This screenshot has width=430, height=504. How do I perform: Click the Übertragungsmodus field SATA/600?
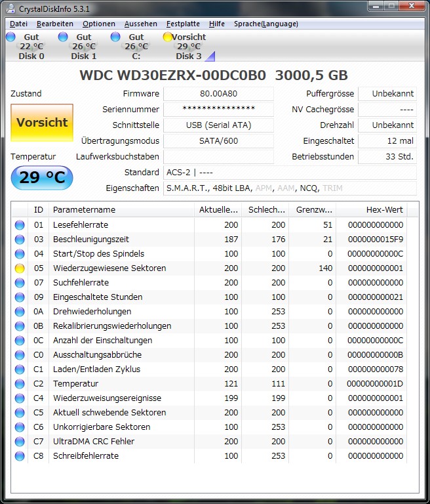pos(218,141)
